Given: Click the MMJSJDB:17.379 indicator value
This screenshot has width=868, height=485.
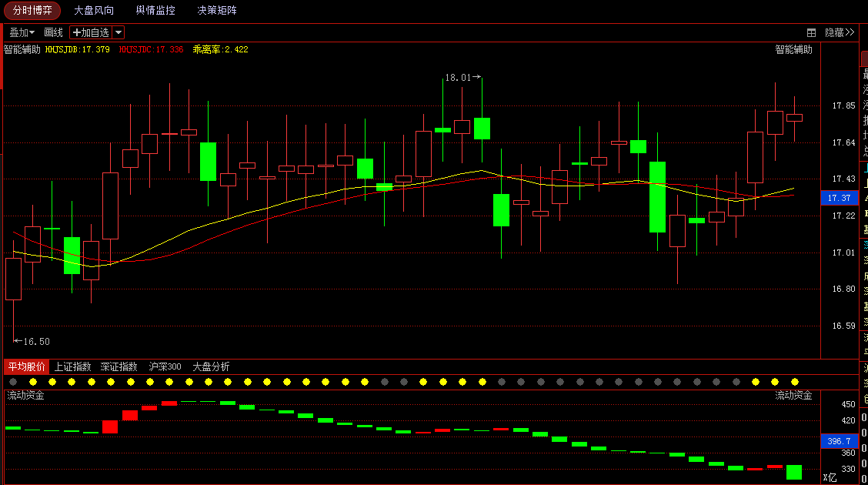Looking at the screenshot, I should [78, 49].
